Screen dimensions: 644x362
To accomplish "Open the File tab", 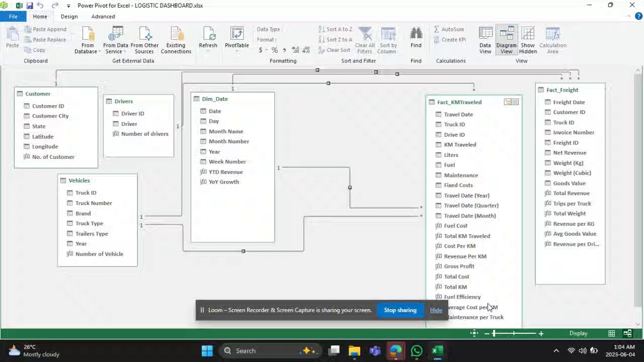I will pyautogui.click(x=13, y=17).
